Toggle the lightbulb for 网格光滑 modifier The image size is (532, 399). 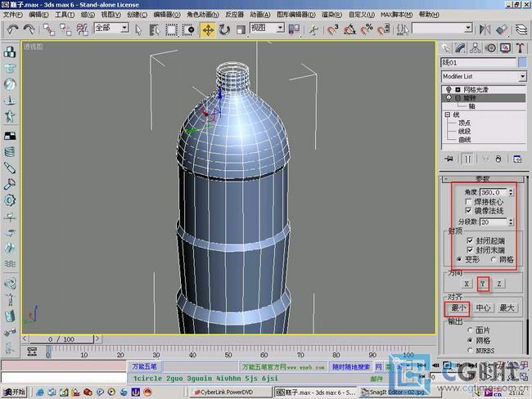click(x=449, y=89)
